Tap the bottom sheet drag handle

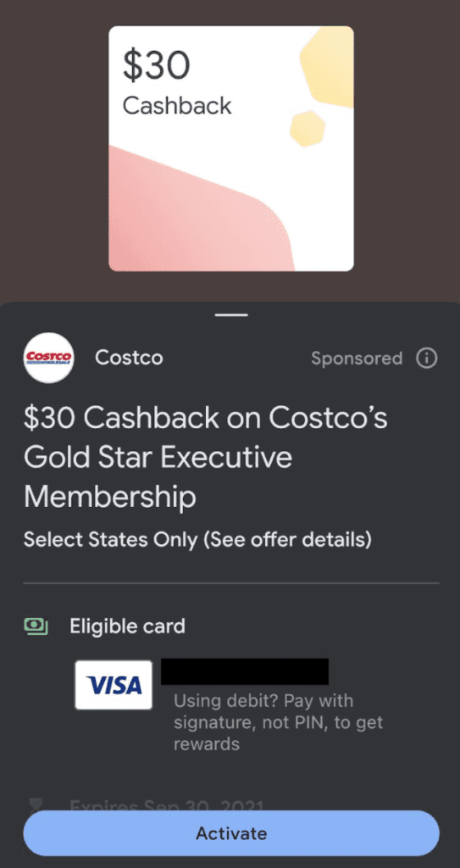coord(231,315)
